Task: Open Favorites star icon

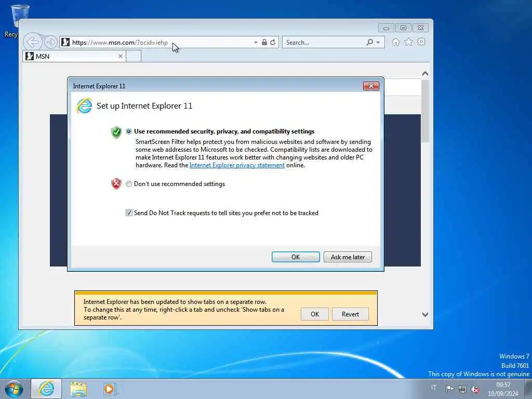Action: (408, 42)
